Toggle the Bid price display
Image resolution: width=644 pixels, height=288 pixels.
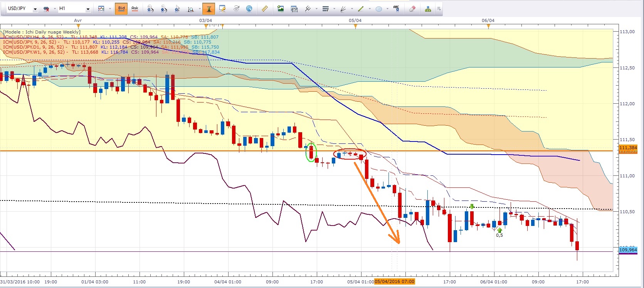point(121,8)
